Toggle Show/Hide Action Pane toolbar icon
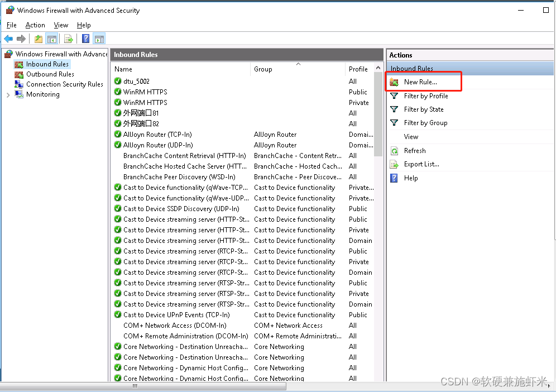The image size is (556, 392). [99, 39]
